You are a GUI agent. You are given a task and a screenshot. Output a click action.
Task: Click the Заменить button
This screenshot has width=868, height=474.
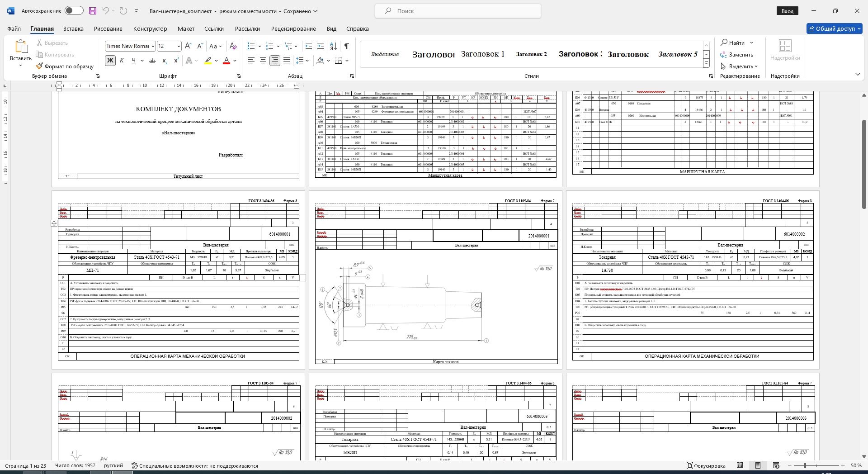click(x=737, y=55)
